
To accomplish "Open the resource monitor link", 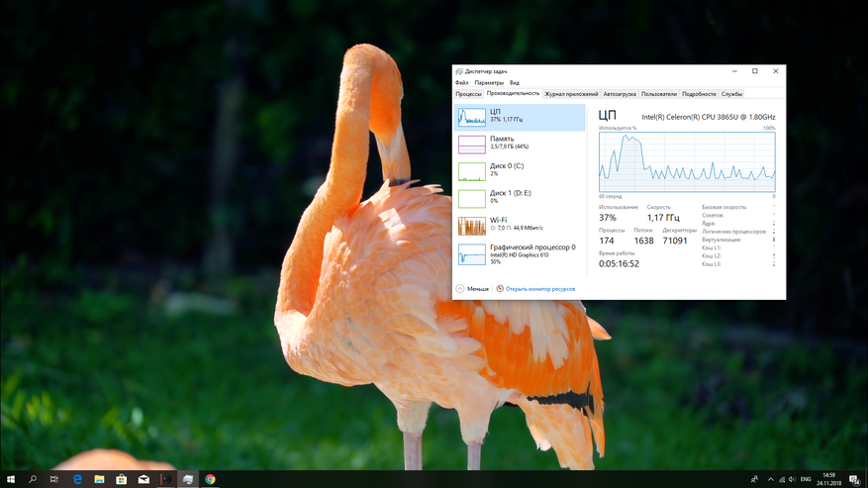I will (539, 289).
